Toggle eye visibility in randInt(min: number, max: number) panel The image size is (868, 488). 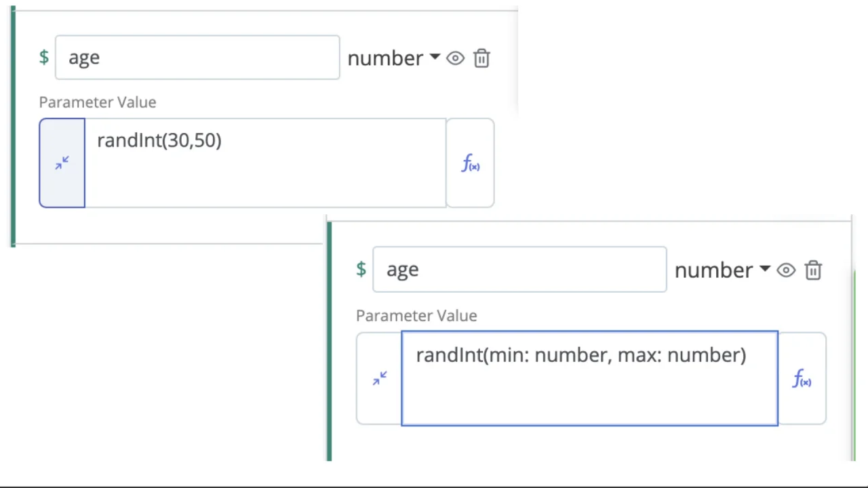[x=786, y=270]
